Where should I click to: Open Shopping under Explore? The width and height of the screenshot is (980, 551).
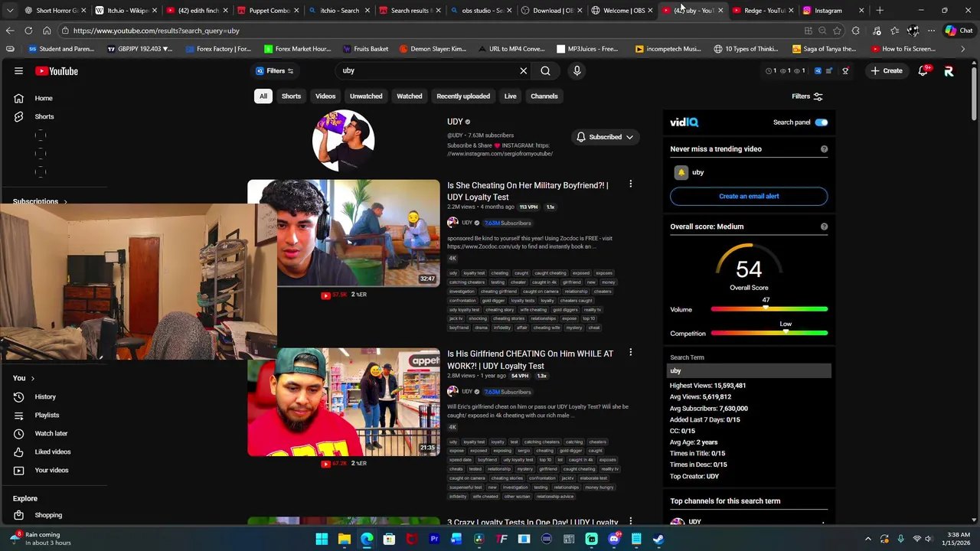point(47,516)
